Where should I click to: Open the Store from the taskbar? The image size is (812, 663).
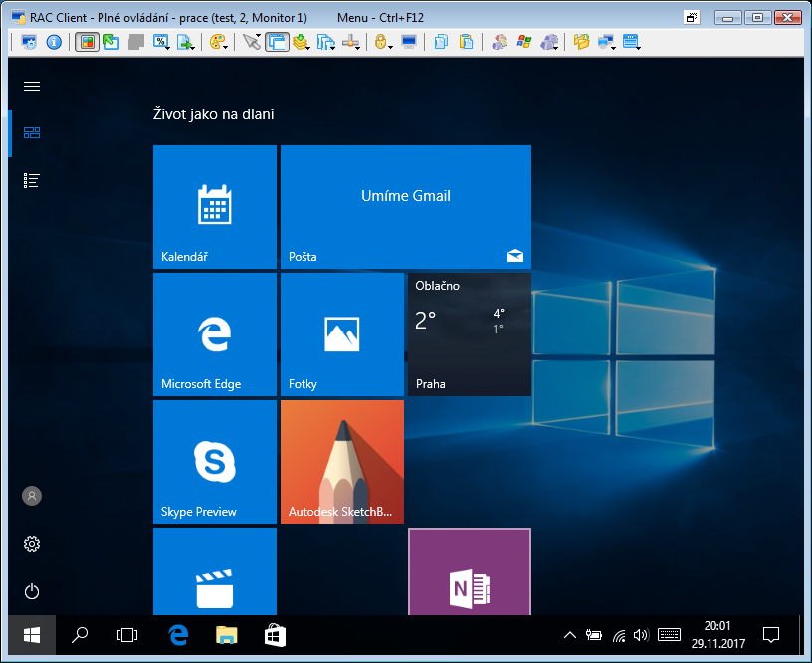[275, 635]
